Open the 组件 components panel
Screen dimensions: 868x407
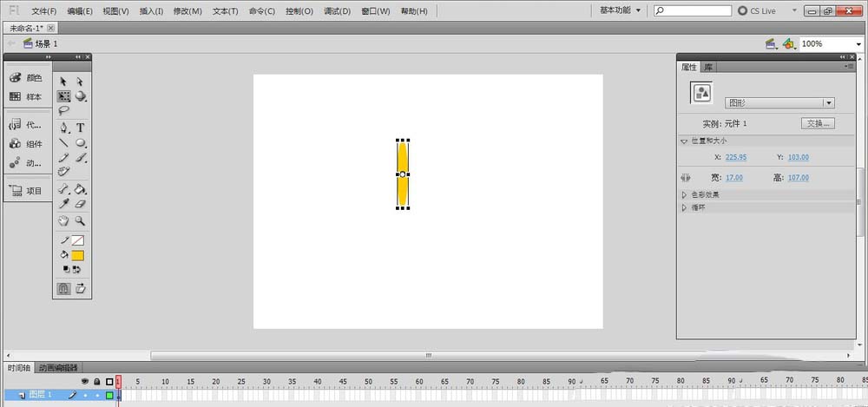27,144
